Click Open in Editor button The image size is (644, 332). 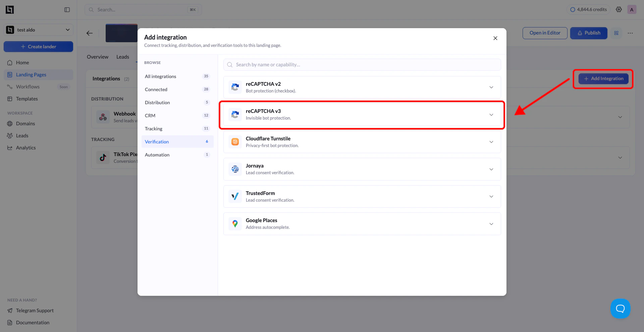click(x=545, y=33)
